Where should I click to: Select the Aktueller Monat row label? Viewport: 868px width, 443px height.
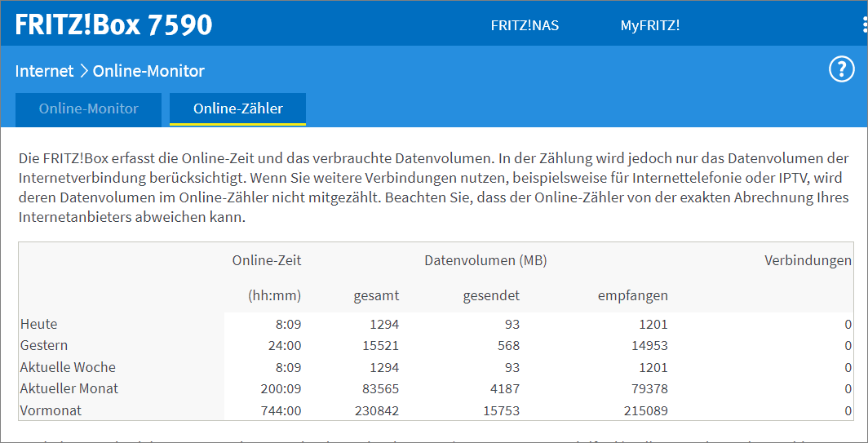pyautogui.click(x=69, y=388)
